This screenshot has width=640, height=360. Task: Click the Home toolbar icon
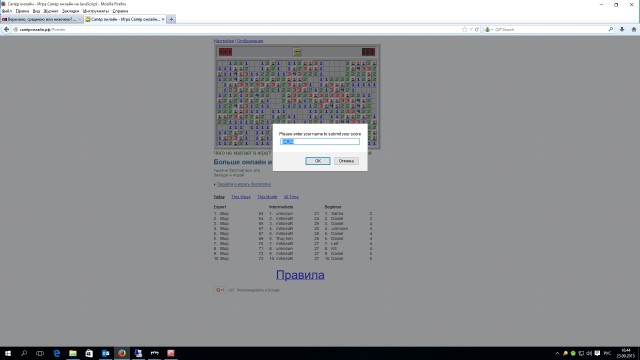coord(634,29)
